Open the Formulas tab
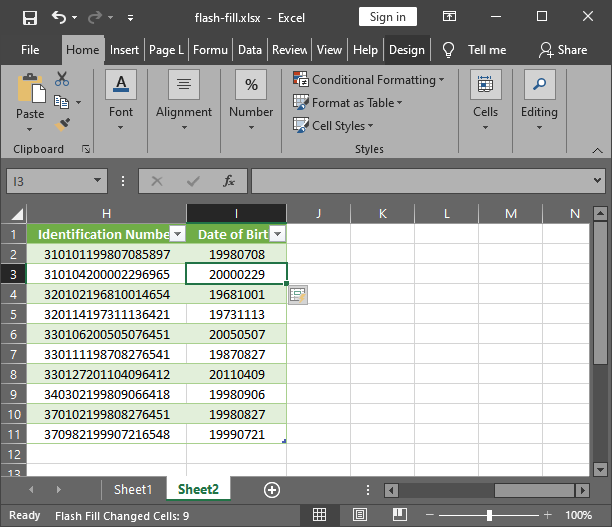Viewport: 612px width, 527px height. click(210, 50)
